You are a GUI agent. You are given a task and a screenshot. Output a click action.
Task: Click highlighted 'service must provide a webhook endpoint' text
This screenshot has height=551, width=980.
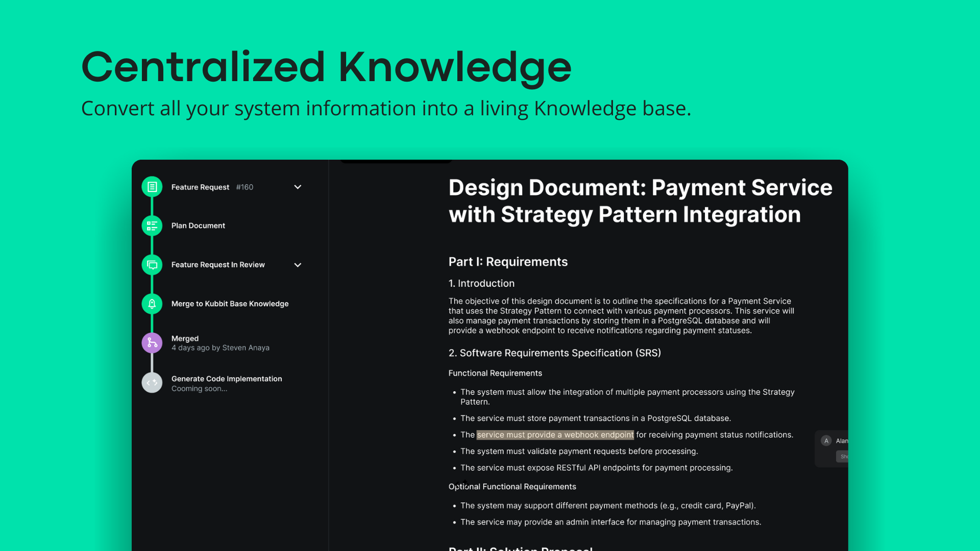[555, 435]
